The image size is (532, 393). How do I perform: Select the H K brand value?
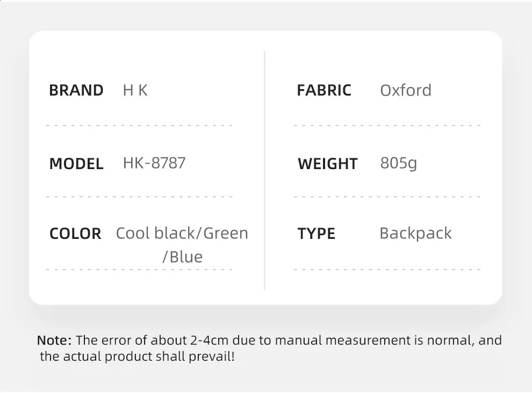pyautogui.click(x=135, y=90)
